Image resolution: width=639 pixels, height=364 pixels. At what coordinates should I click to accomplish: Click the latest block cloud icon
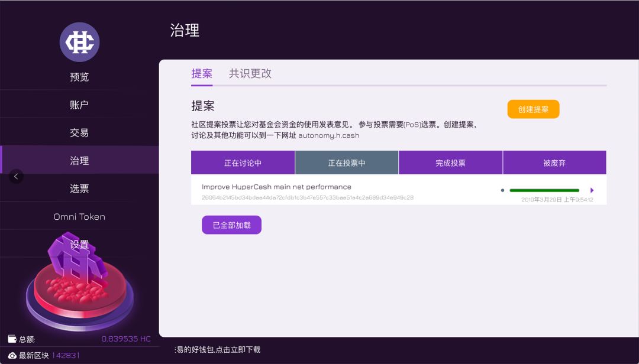point(12,356)
